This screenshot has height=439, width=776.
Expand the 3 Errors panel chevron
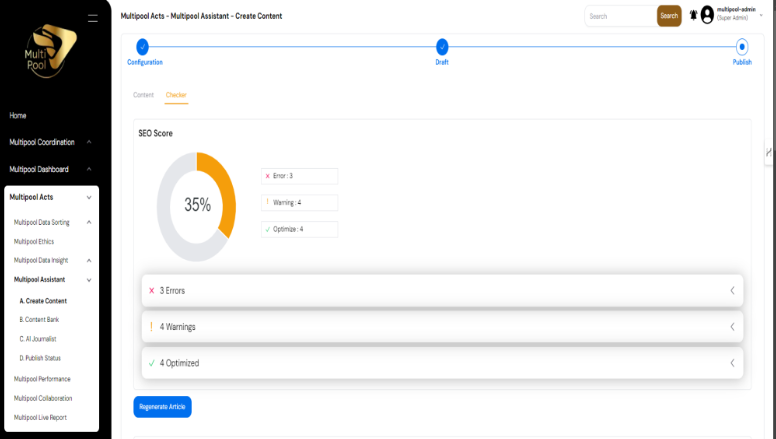[x=732, y=291]
